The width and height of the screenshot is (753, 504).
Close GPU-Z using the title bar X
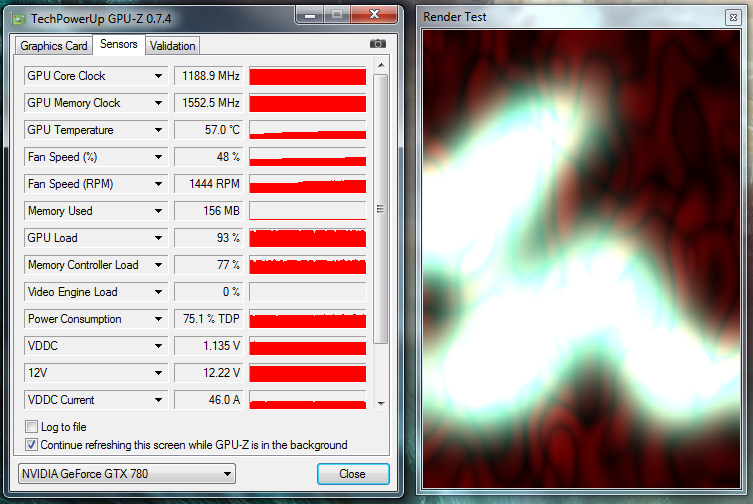pos(375,15)
